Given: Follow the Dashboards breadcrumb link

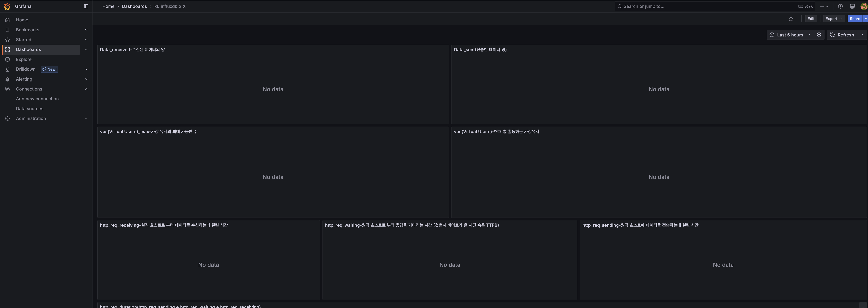Looking at the screenshot, I should tap(134, 6).
